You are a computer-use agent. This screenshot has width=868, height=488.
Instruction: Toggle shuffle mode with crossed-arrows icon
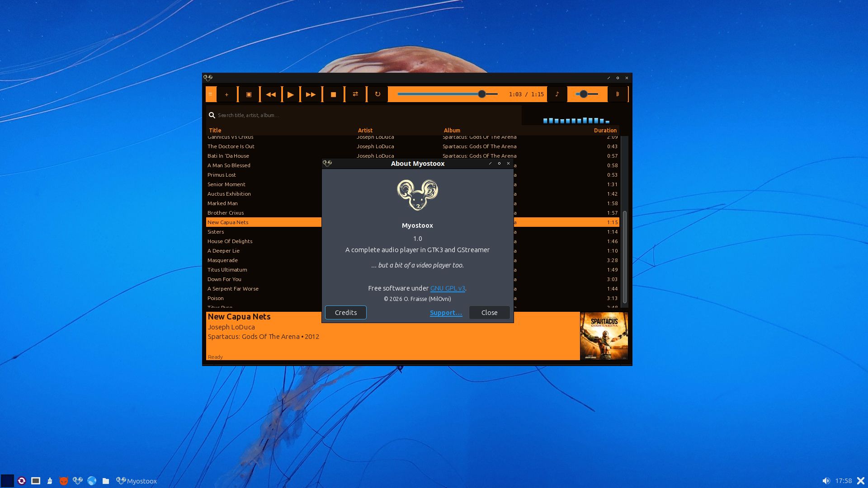[355, 94]
